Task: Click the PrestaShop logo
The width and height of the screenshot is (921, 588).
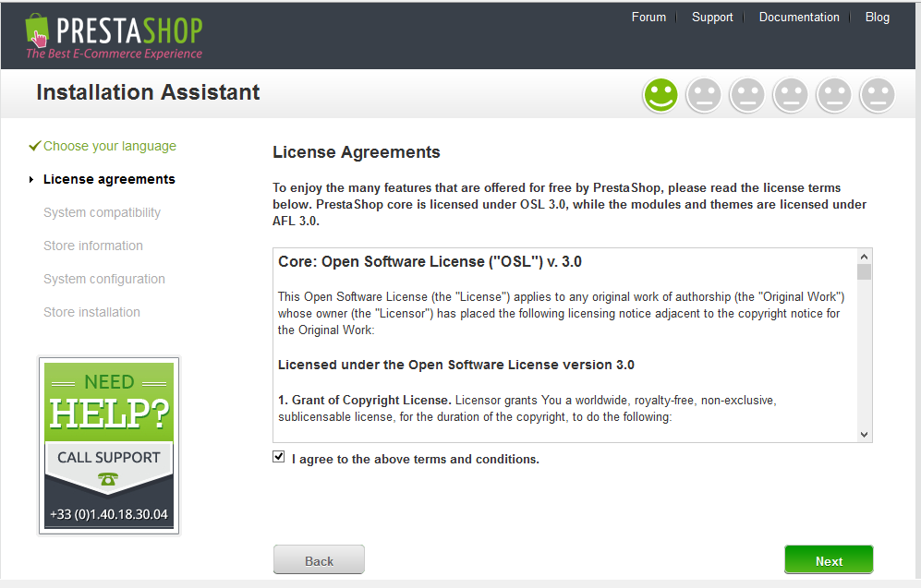Action: coord(114,36)
